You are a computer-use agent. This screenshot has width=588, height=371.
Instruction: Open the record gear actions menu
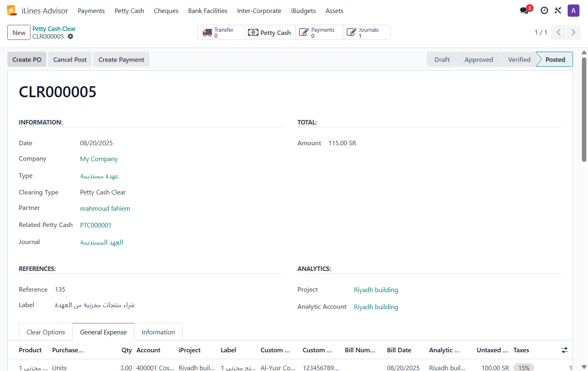[x=70, y=37]
